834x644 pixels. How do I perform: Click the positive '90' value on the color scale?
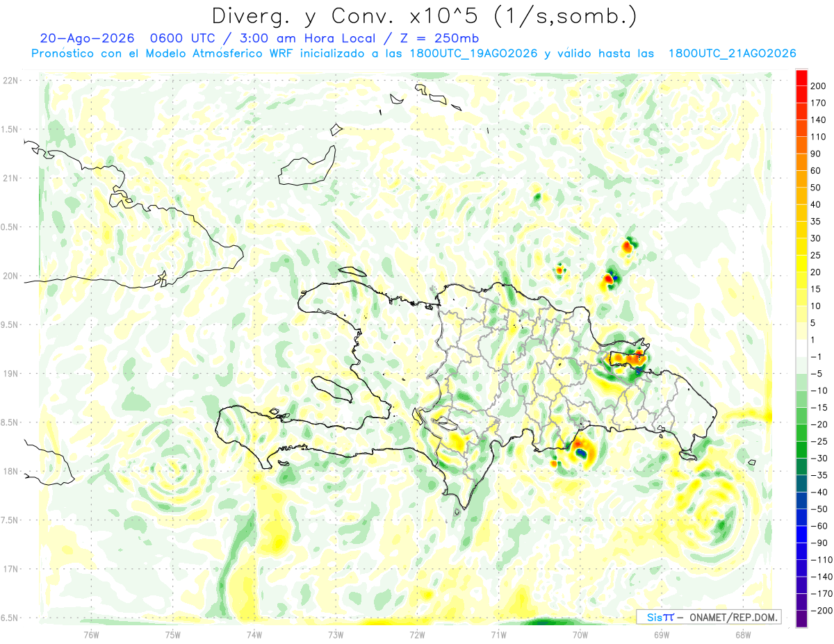click(x=816, y=154)
